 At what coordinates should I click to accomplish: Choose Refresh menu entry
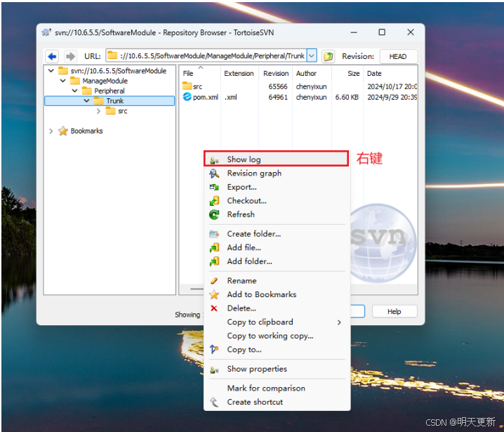pos(277,214)
